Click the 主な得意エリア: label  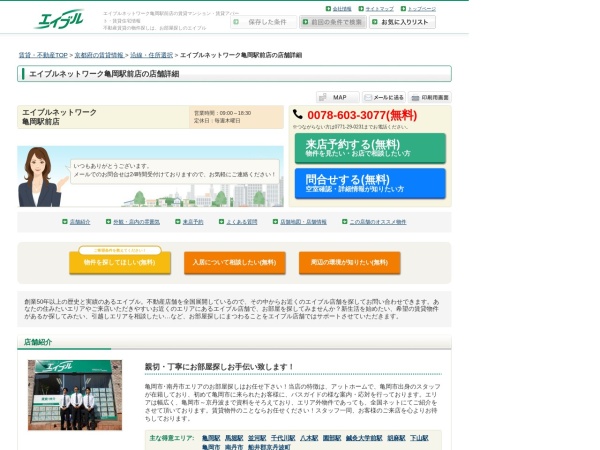coord(172,438)
